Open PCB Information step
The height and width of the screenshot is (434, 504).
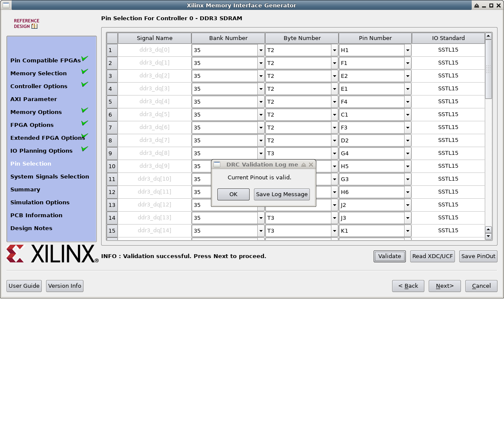click(36, 215)
